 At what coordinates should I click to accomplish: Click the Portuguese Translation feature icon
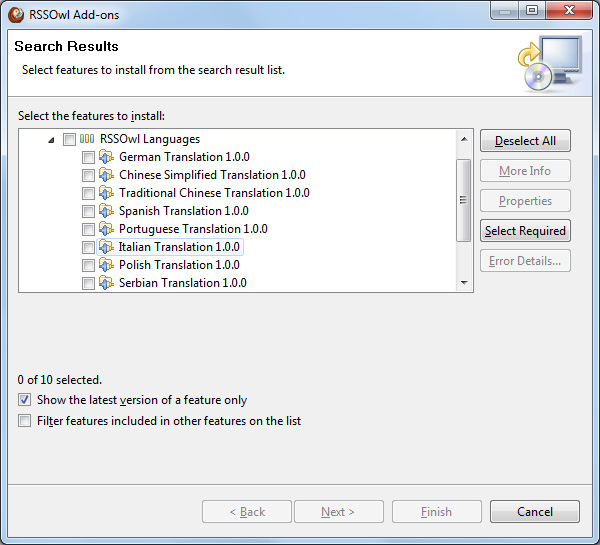pos(106,229)
